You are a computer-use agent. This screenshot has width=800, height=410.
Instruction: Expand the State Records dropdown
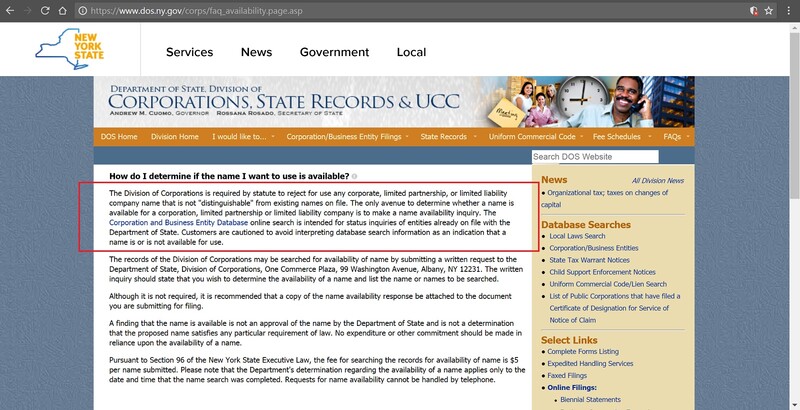[448, 137]
